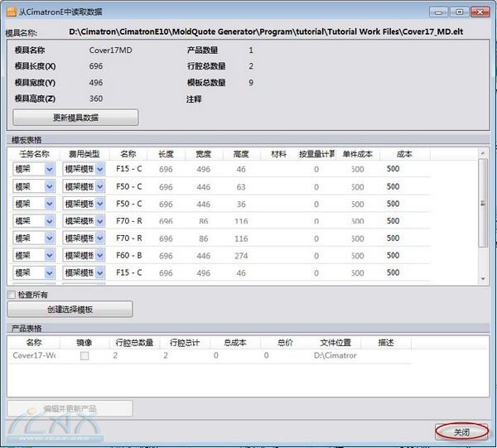Open 任务名称 dropdown in first F15 - C row
This screenshot has height=448, width=497.
pos(50,169)
